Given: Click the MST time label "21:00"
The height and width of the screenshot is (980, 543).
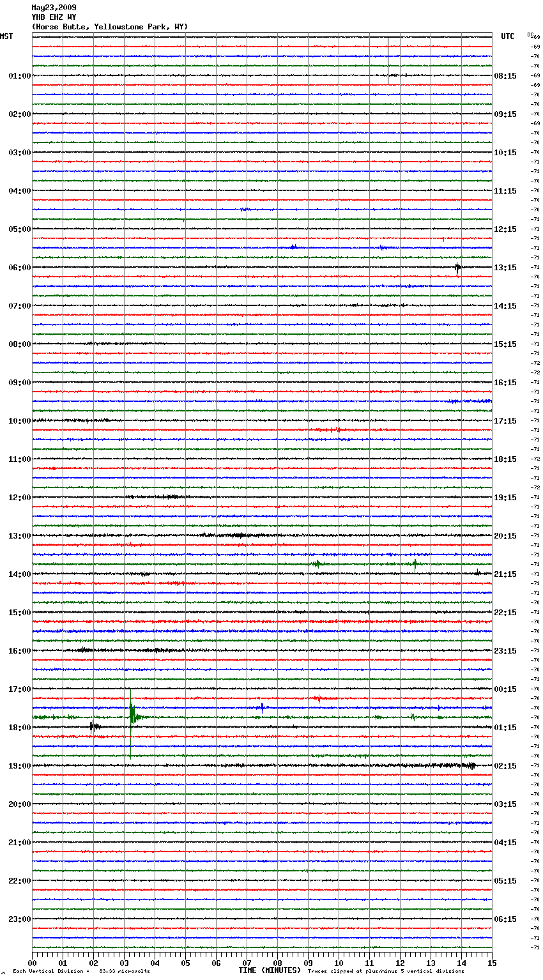Looking at the screenshot, I should (x=20, y=843).
